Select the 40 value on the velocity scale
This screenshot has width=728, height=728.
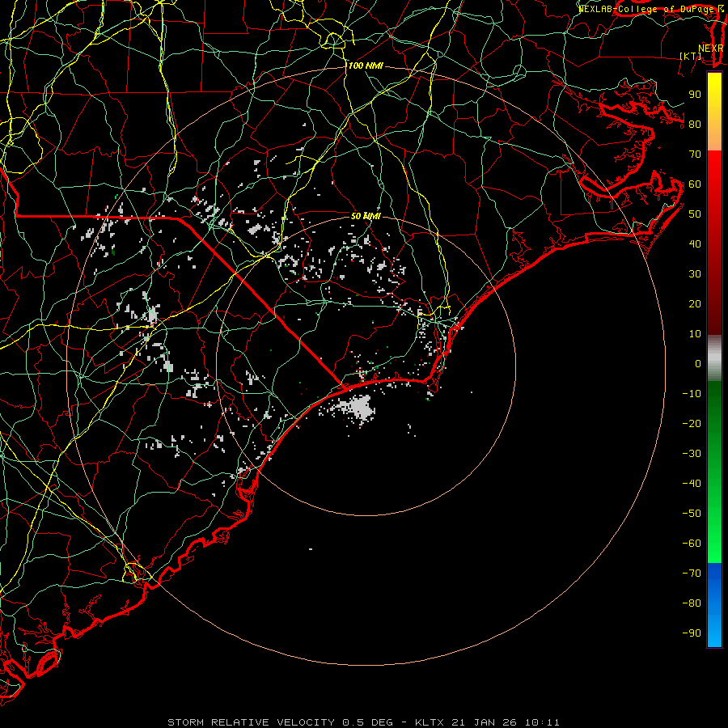tap(695, 244)
